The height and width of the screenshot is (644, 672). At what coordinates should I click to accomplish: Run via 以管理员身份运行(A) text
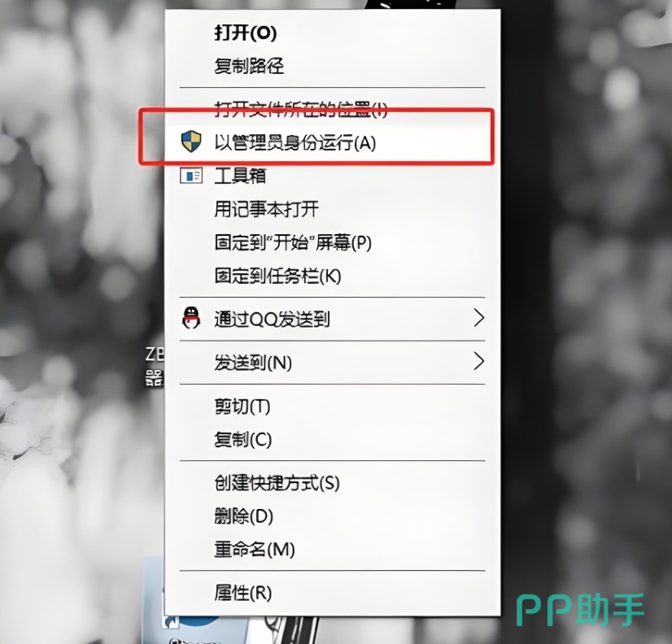tap(295, 142)
